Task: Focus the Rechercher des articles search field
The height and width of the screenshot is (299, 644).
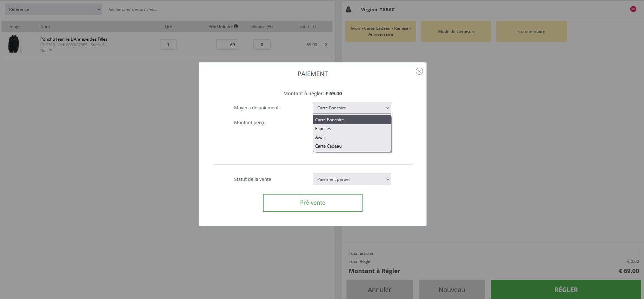Action: click(x=218, y=9)
